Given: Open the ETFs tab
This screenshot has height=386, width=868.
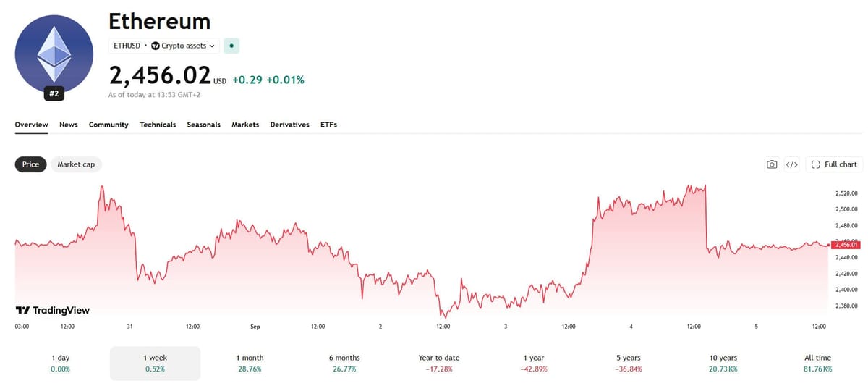Looking at the screenshot, I should point(328,125).
